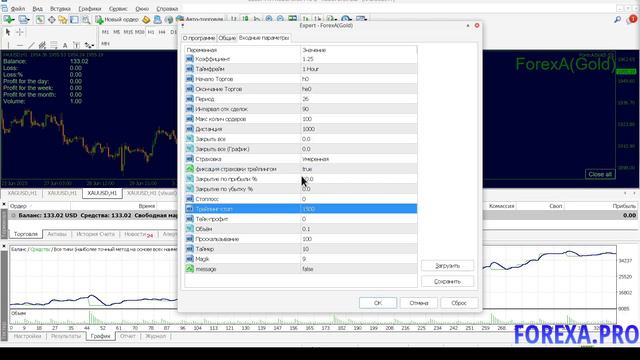Screen dimensions: 640x360
Task: Zoom out on the chart
Action: [280, 19]
